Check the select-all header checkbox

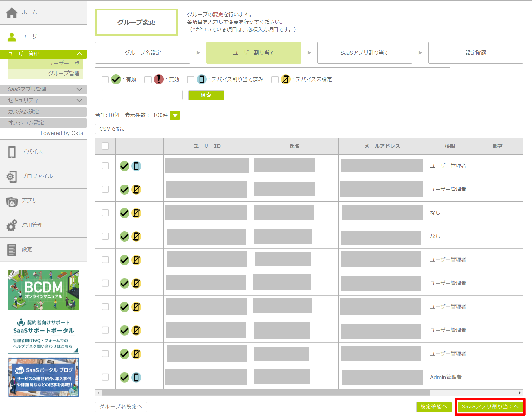(105, 146)
